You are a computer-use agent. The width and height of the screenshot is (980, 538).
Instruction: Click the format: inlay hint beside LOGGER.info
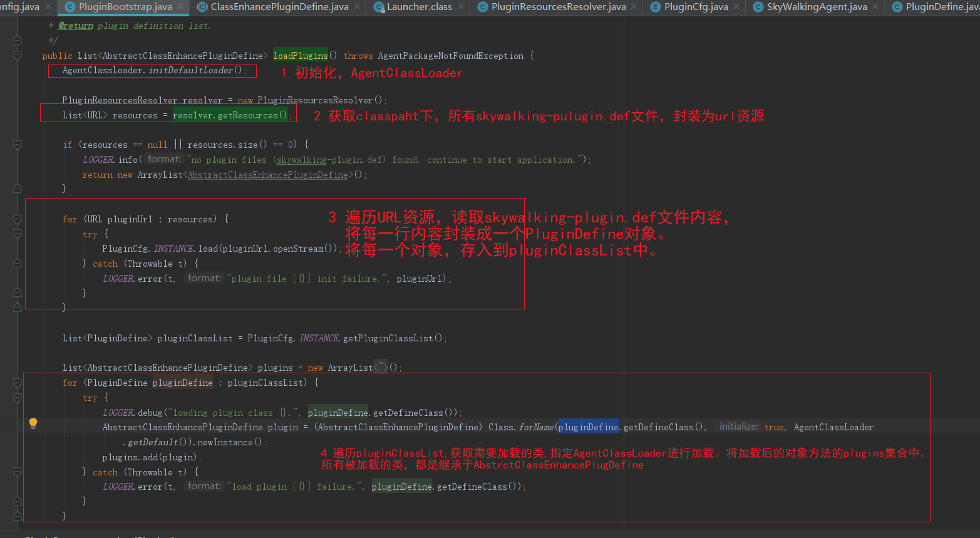pyautogui.click(x=163, y=159)
